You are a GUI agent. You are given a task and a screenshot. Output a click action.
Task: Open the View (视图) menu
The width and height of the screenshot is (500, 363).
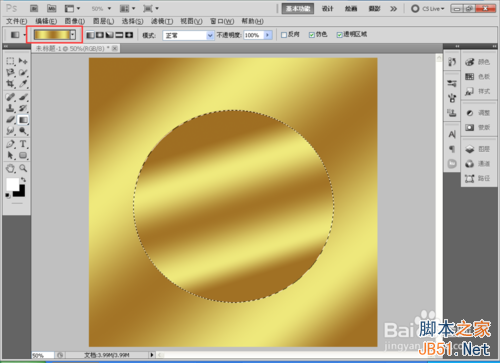coord(191,21)
